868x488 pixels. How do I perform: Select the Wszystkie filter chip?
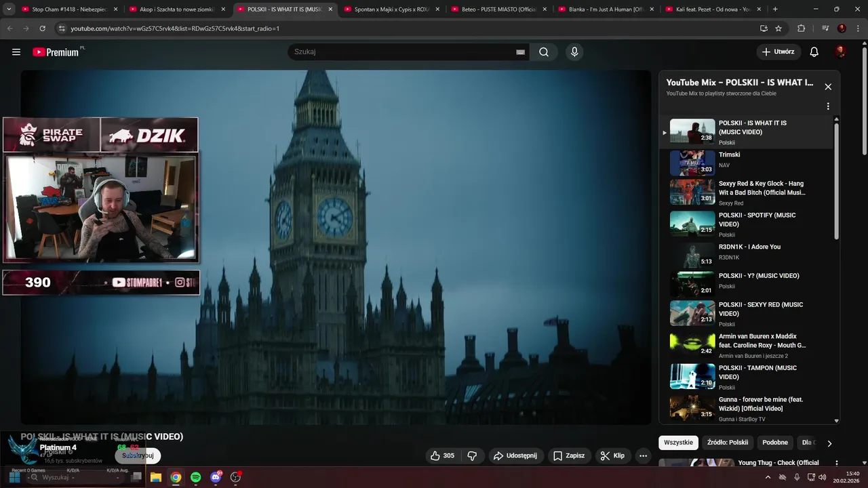[x=678, y=443]
